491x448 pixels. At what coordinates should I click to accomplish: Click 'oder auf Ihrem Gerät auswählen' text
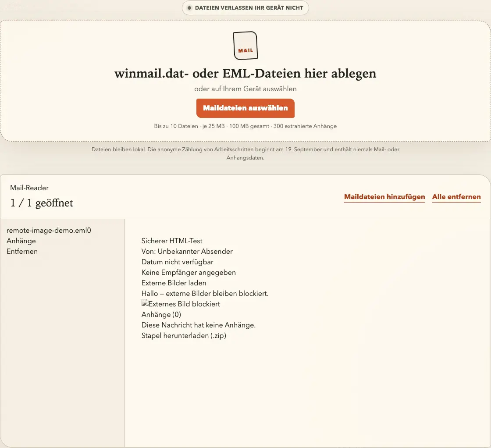click(245, 89)
